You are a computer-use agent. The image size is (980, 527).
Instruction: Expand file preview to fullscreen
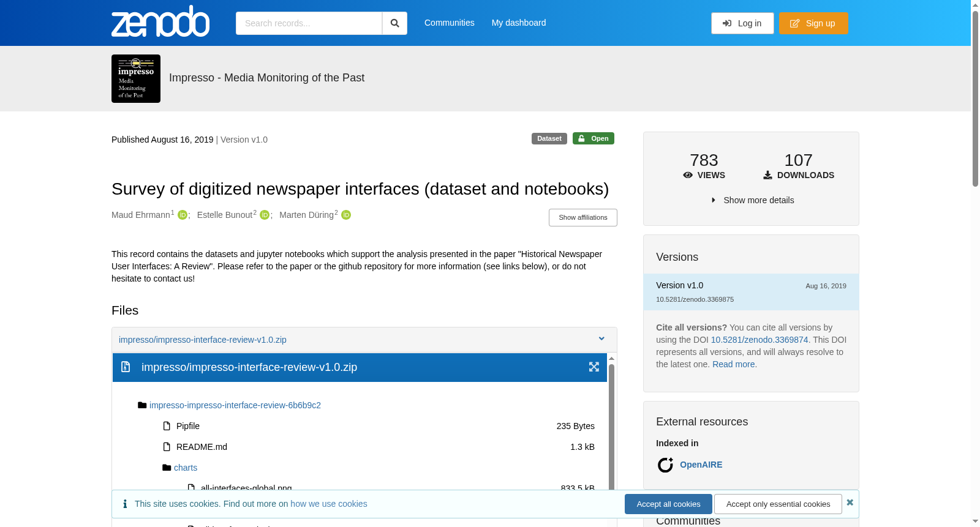(594, 367)
